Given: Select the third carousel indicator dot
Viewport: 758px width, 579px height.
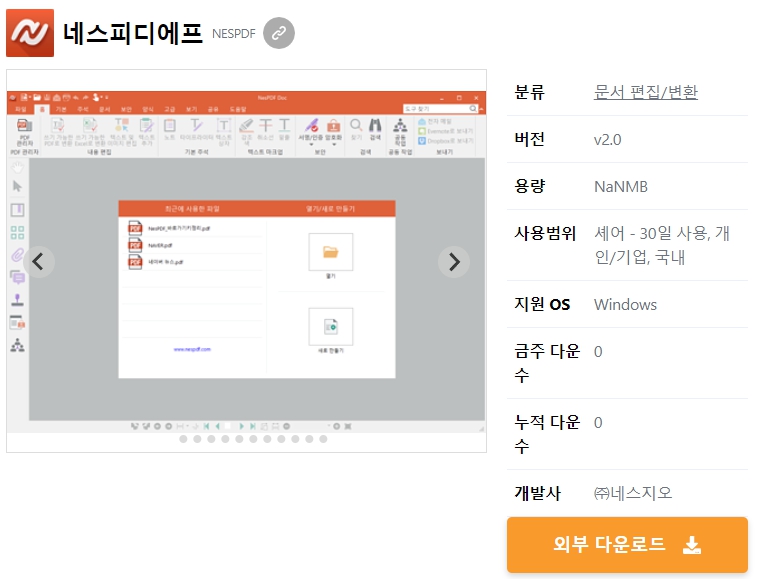Looking at the screenshot, I should [211, 439].
